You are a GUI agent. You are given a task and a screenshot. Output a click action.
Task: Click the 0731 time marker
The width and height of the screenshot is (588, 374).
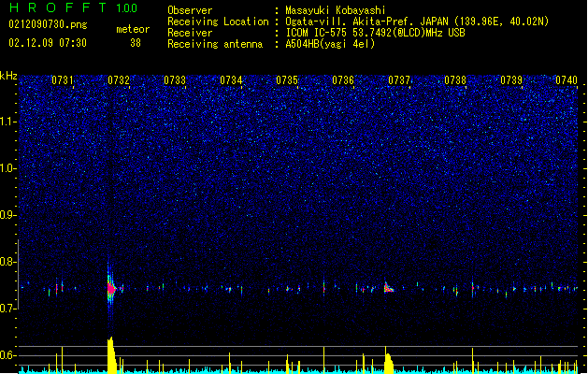(63, 80)
